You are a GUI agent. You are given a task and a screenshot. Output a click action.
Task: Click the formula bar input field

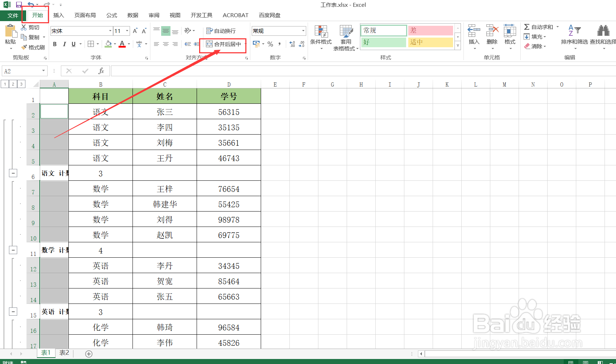click(363, 71)
